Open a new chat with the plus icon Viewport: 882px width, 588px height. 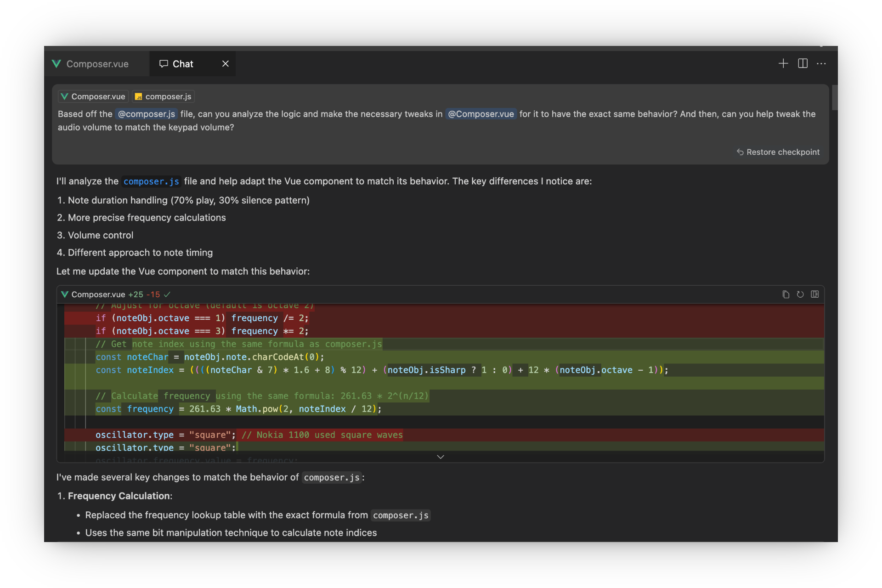pos(783,63)
